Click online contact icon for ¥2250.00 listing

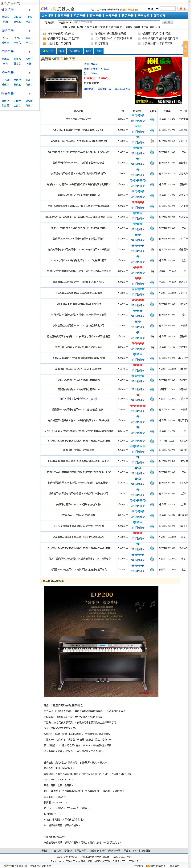(x=152, y=152)
